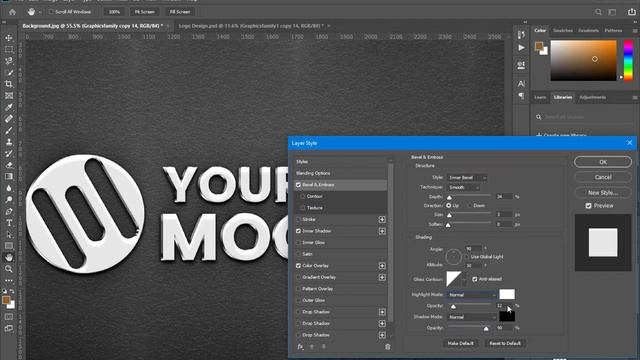
Task: Click the Home icon in options bar
Action: click(x=13, y=12)
